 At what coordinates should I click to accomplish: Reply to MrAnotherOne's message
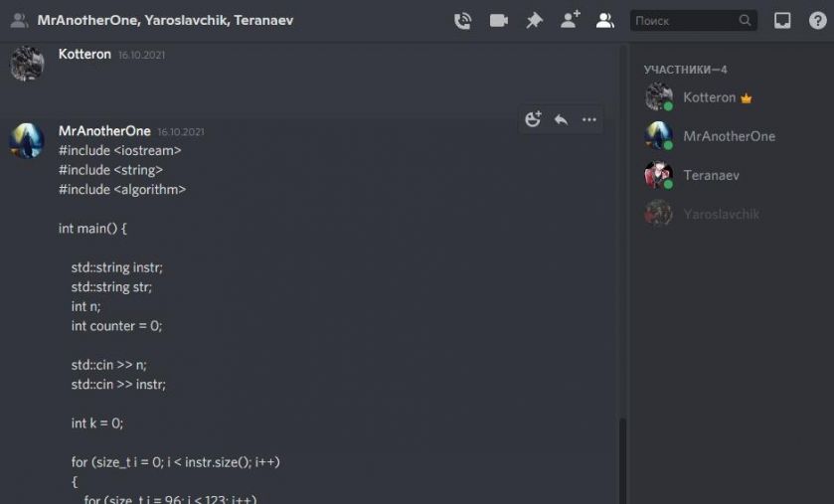click(x=561, y=119)
